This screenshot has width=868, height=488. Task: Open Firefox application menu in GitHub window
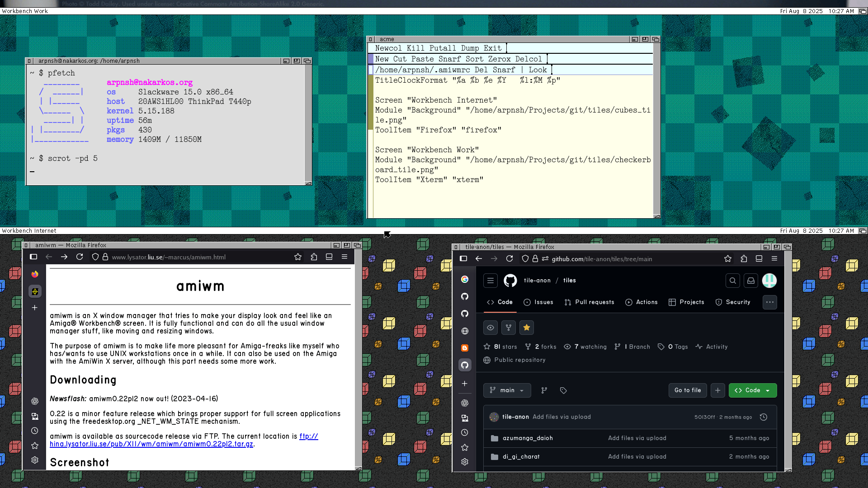774,259
